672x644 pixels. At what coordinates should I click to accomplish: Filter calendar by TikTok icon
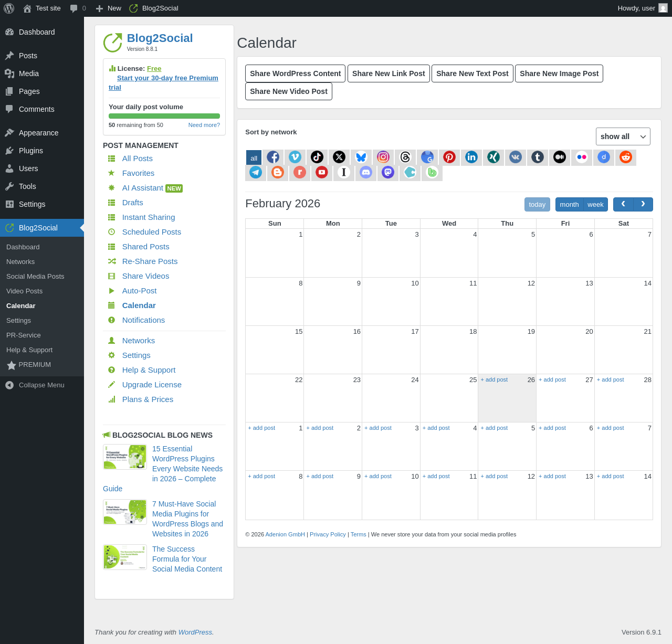[317, 157]
